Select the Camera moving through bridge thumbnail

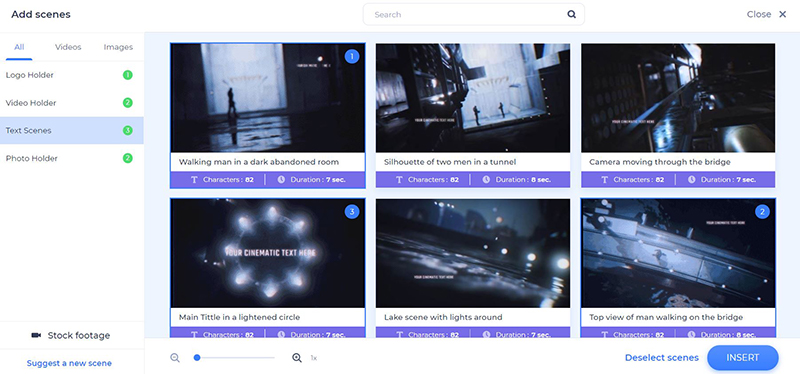click(x=678, y=97)
